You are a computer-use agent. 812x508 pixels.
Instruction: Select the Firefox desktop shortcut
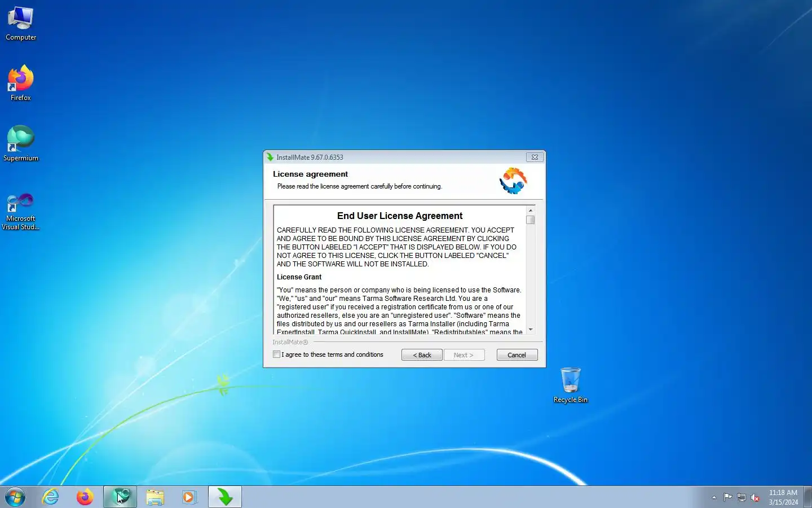click(21, 83)
